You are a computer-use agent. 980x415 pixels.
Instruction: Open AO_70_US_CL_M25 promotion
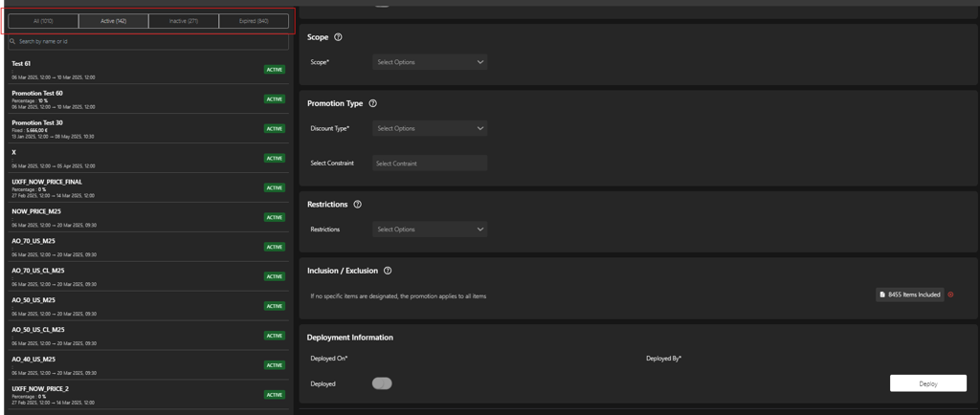tap(148, 276)
